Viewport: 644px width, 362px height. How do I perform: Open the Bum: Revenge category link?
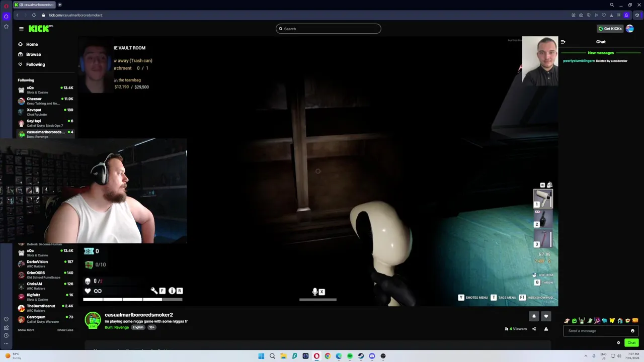click(117, 327)
